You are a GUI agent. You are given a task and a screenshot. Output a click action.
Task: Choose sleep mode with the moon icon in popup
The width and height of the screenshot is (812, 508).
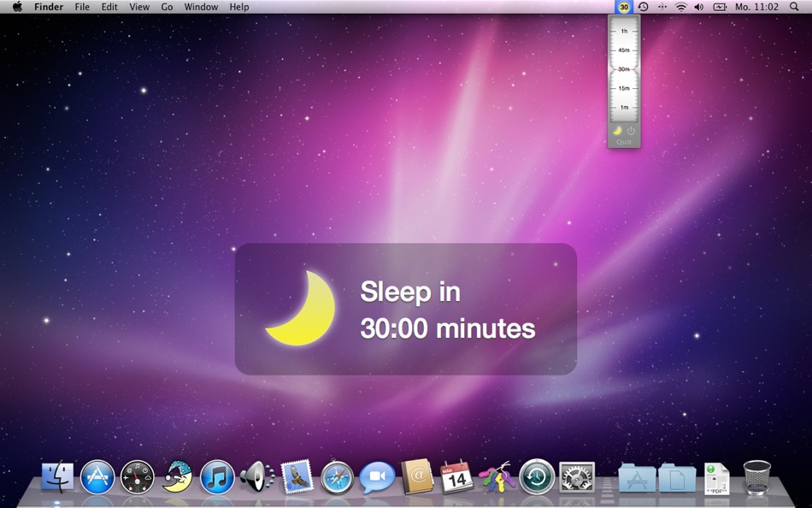pyautogui.click(x=617, y=131)
